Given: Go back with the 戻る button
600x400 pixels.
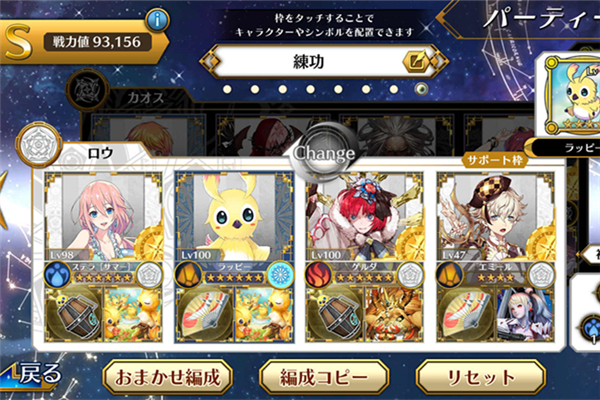Looking at the screenshot, I should coord(34,375).
